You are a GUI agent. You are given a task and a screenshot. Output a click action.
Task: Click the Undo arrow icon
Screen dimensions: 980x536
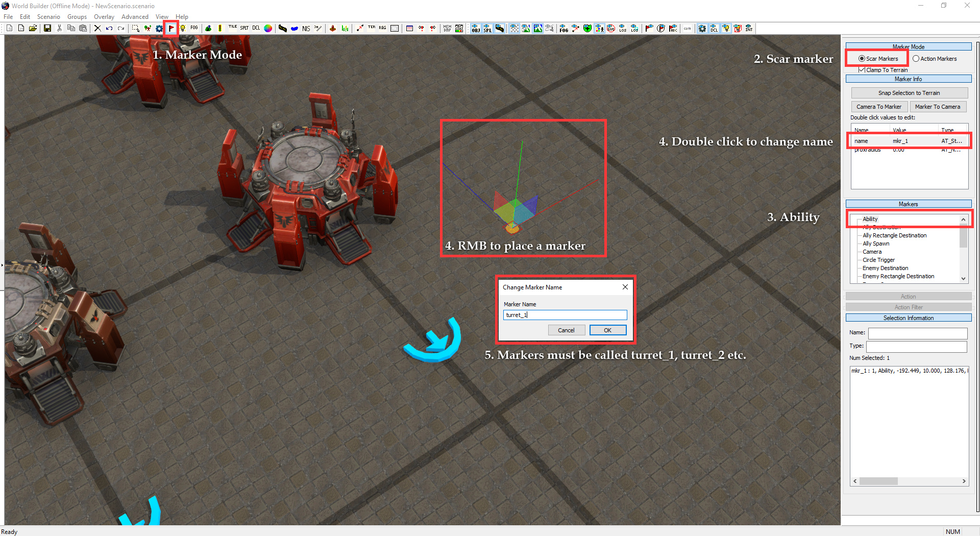pos(109,29)
